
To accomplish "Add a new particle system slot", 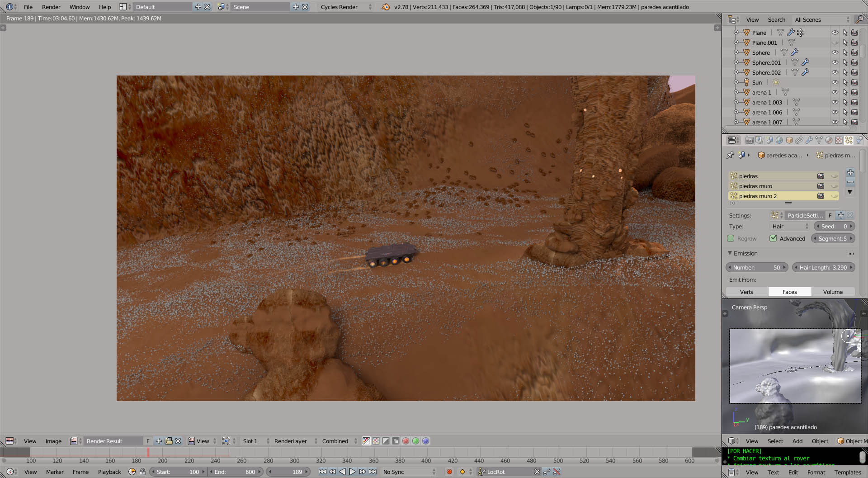I will tap(850, 172).
